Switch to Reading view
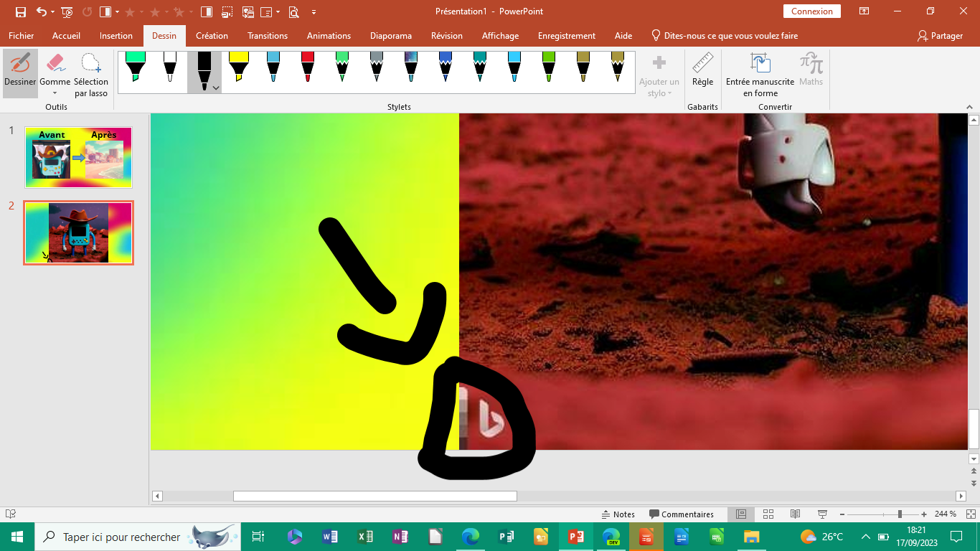 point(795,514)
